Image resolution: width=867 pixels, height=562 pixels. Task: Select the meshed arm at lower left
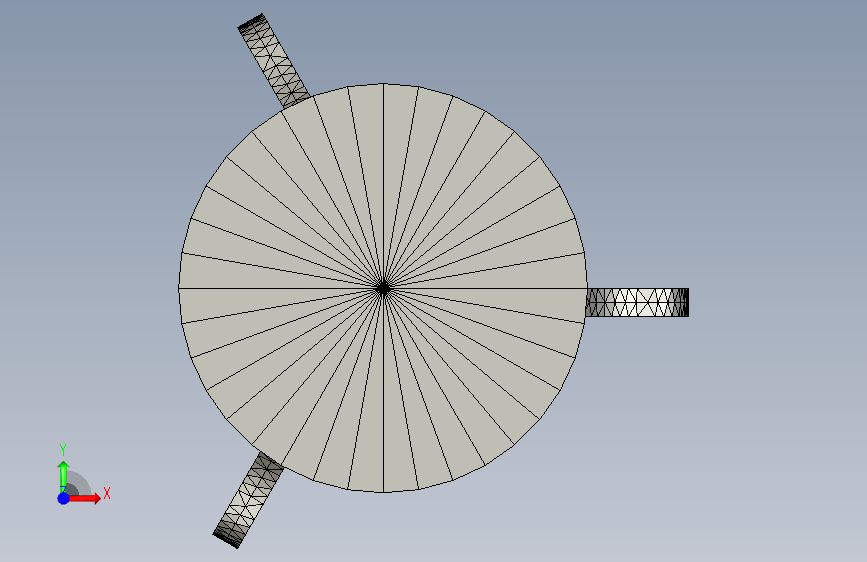[248, 500]
